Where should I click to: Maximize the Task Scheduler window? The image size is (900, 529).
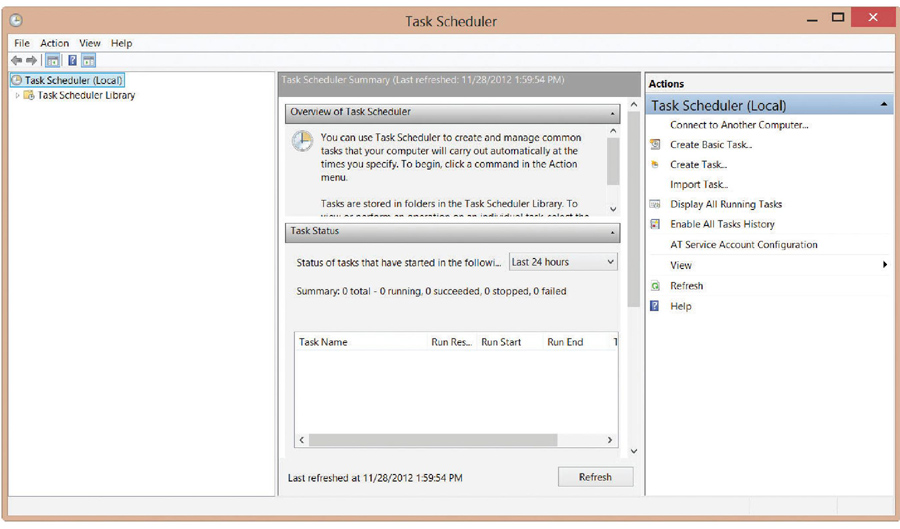pos(838,17)
